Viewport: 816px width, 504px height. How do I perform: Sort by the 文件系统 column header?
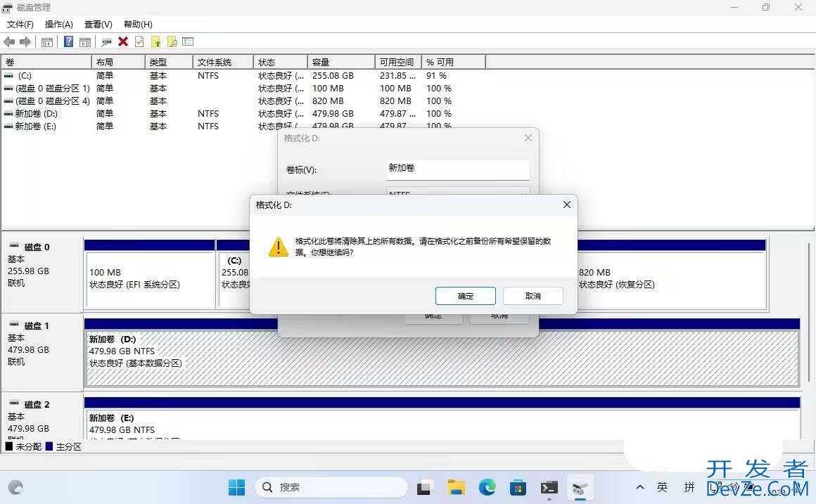click(223, 62)
